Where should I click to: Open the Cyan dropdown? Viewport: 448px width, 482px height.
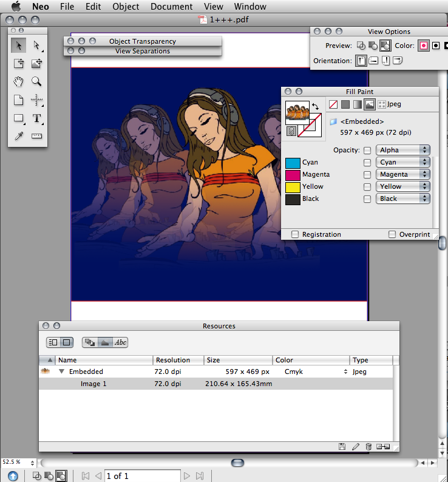(403, 162)
